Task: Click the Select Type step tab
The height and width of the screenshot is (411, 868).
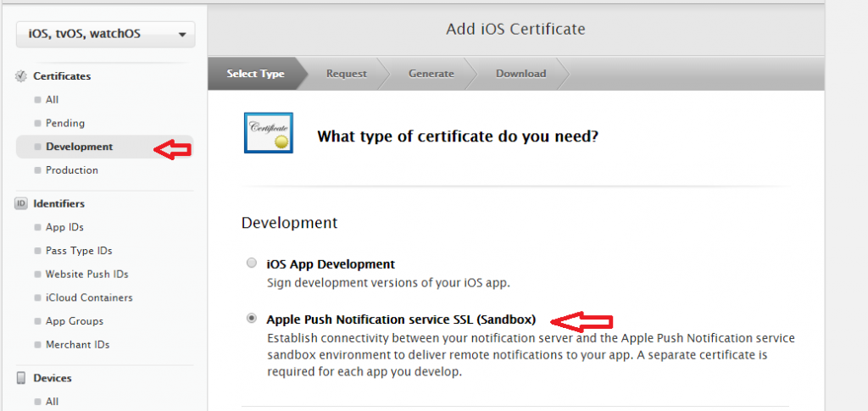Action: (255, 74)
